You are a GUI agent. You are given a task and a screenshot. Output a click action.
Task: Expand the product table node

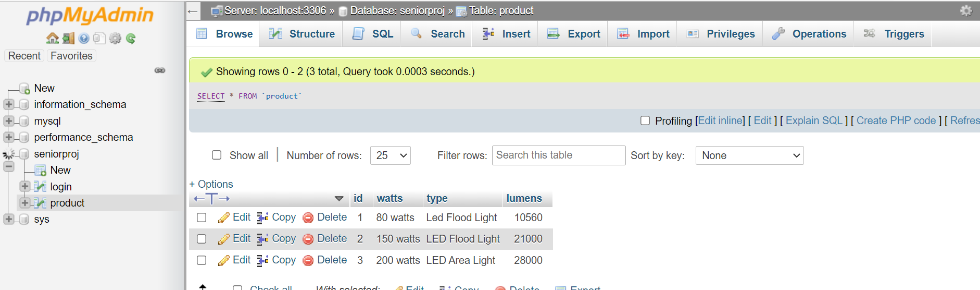[25, 202]
